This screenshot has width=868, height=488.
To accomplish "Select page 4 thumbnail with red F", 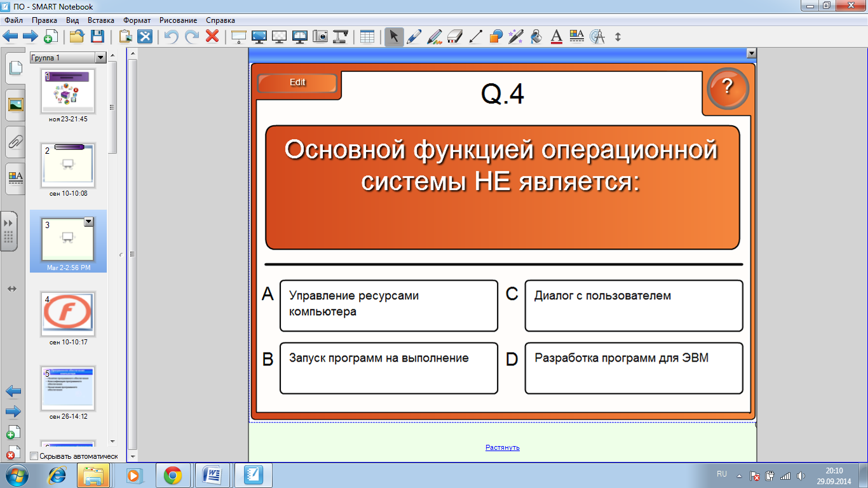I will 68,314.
